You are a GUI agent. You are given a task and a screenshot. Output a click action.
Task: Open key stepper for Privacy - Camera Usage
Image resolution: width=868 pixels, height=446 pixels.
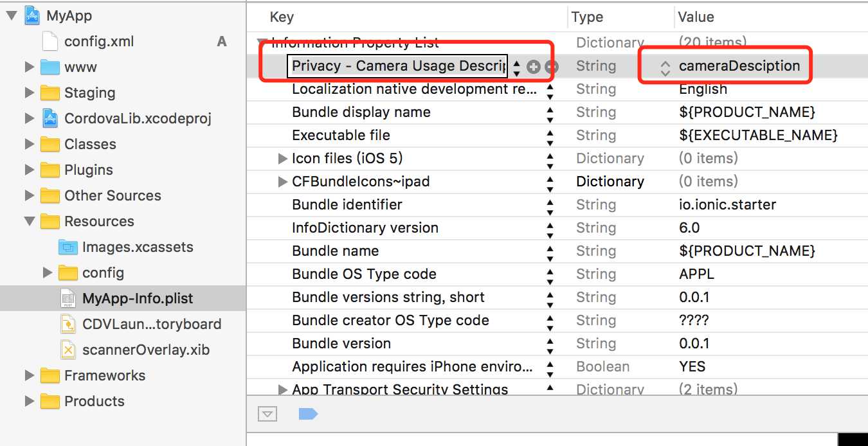[517, 67]
